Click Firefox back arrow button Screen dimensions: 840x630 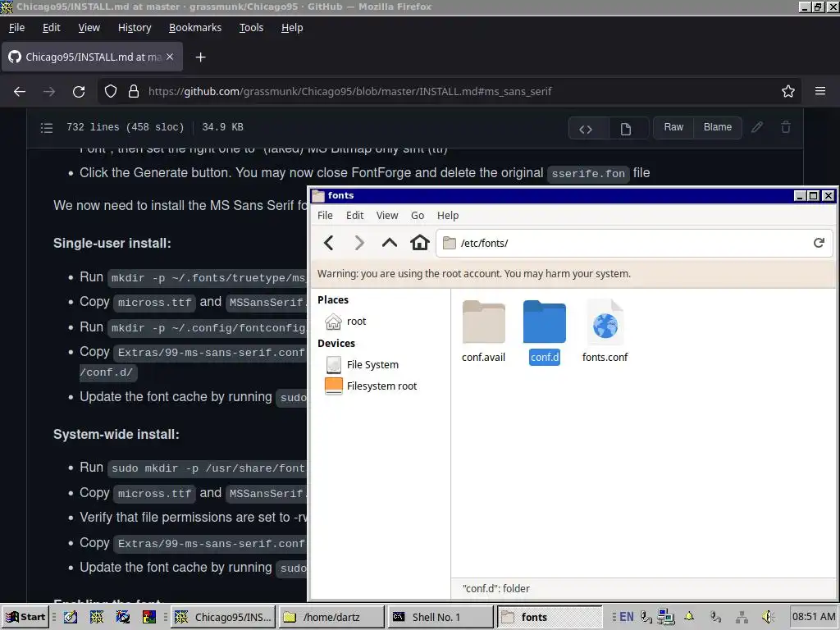20,92
